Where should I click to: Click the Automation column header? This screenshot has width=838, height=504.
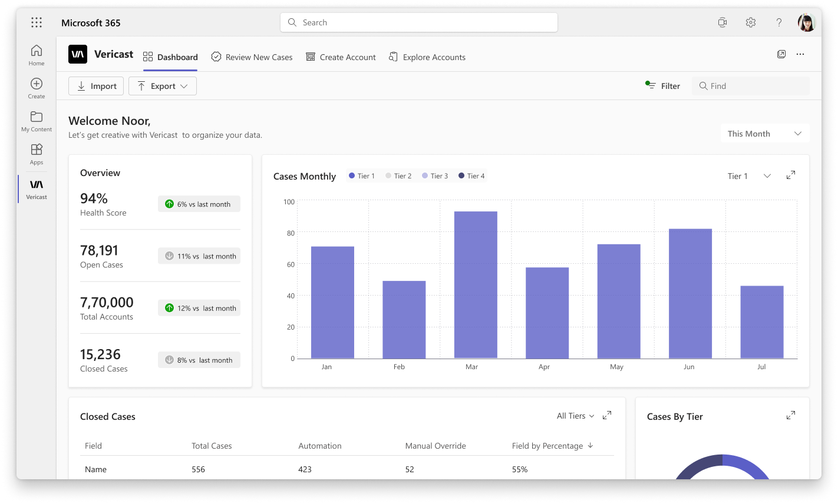(x=320, y=446)
